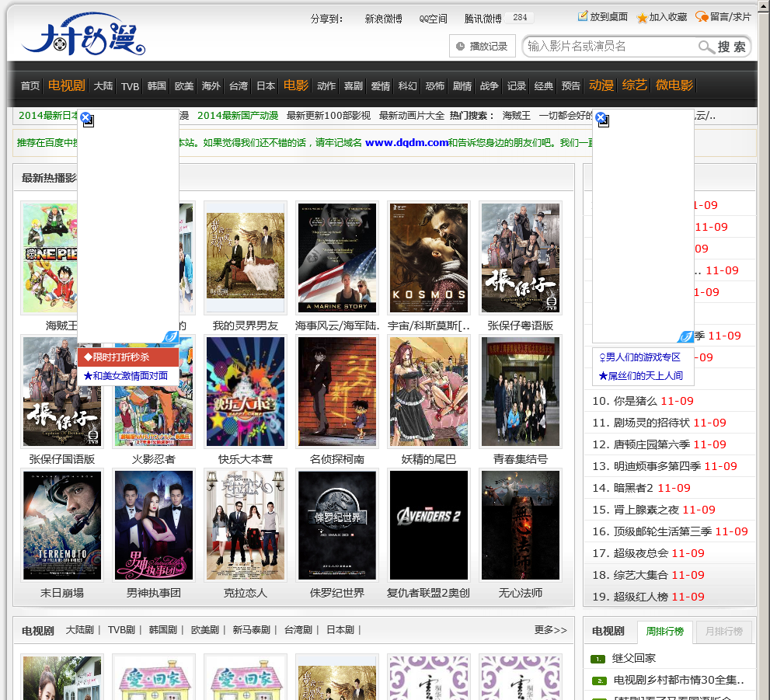Share to 新浪微博

383,19
